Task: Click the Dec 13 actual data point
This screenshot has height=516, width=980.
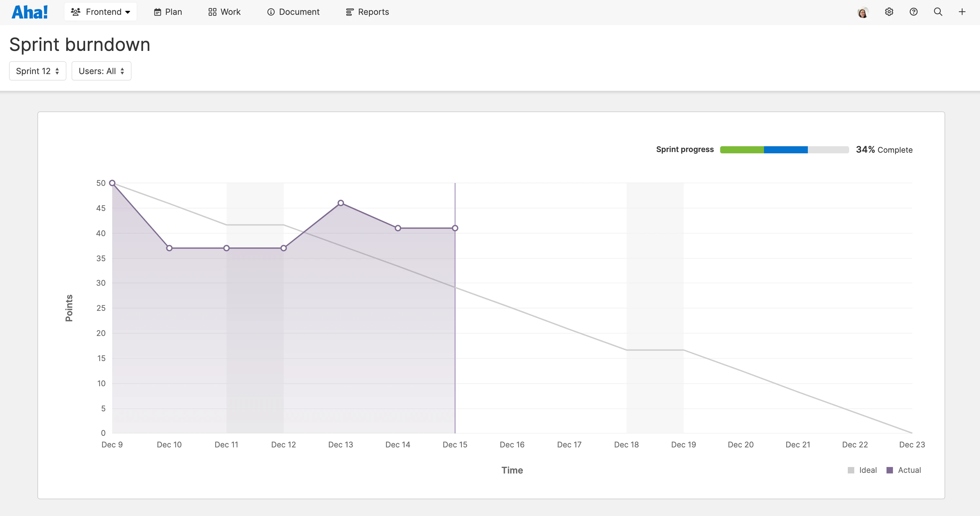Action: pyautogui.click(x=340, y=203)
